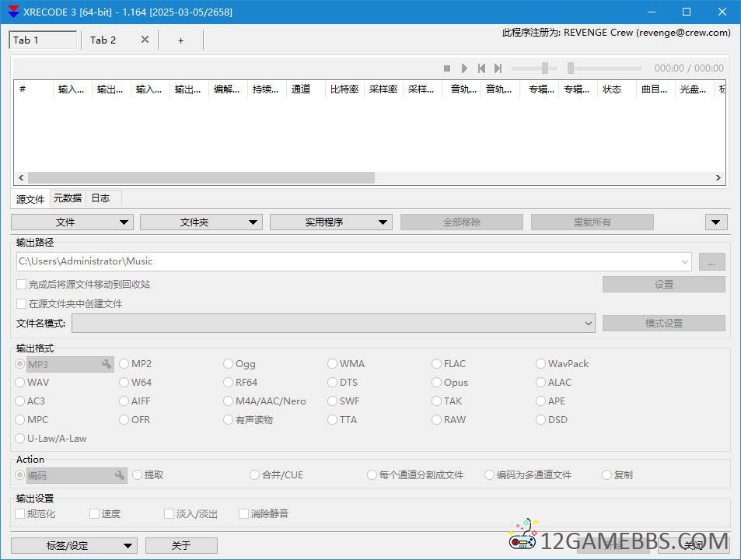The width and height of the screenshot is (741, 560).
Task: Select the FLAC output format
Action: point(437,364)
